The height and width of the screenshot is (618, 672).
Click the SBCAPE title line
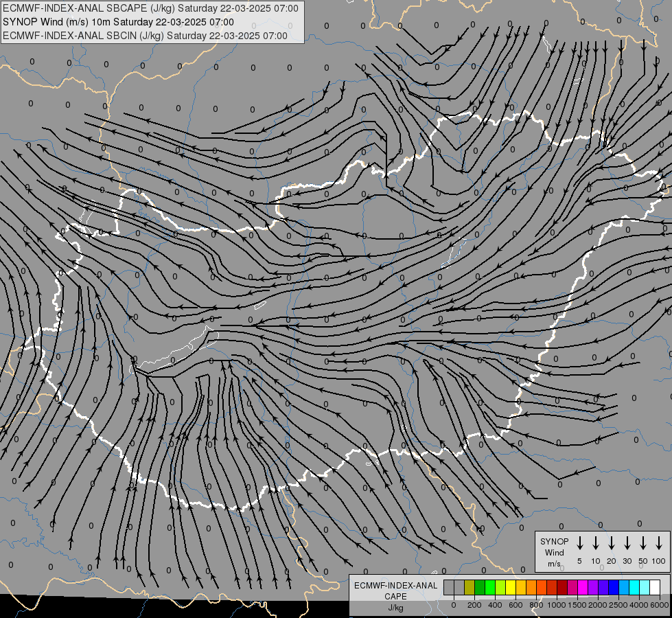[x=150, y=8]
